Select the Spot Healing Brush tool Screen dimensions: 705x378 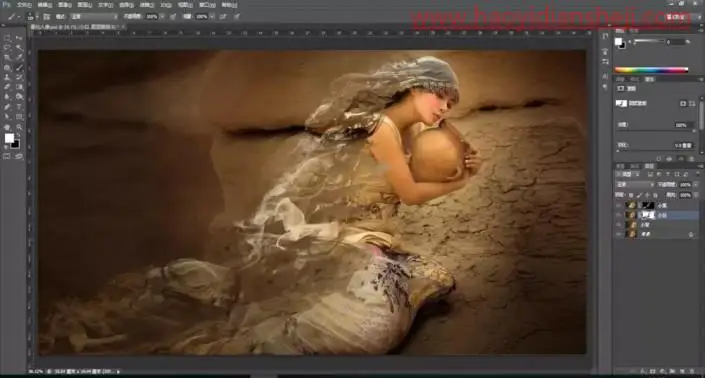7,67
